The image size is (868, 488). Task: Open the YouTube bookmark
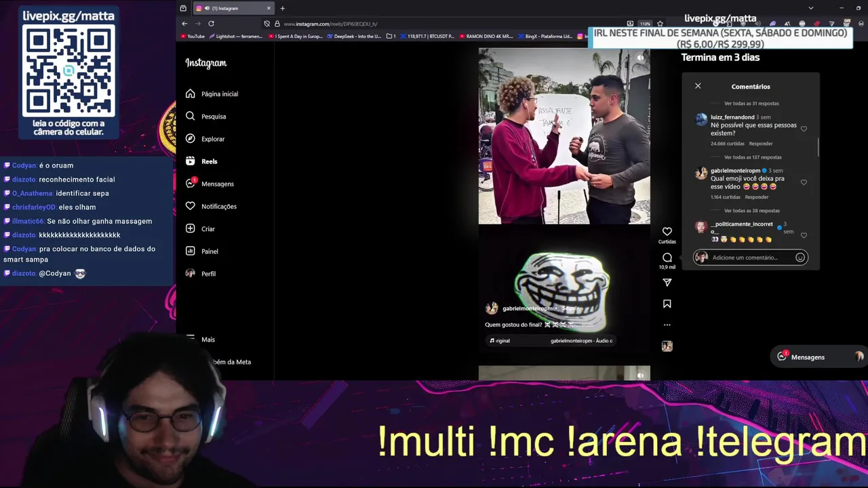tap(193, 36)
